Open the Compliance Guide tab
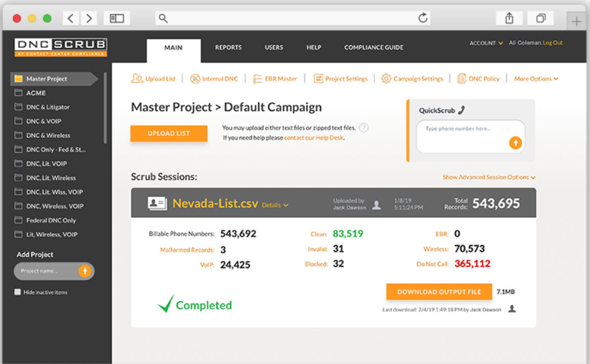 click(373, 48)
